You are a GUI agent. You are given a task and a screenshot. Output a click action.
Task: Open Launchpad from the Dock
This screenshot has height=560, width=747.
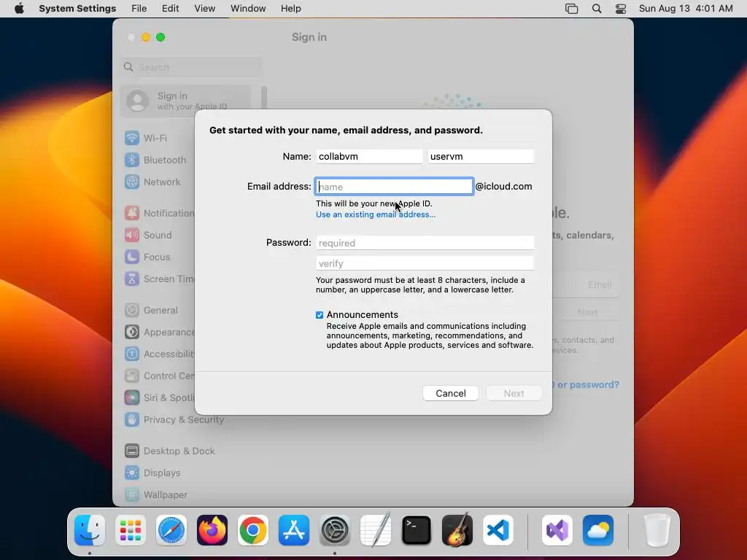coord(131,530)
